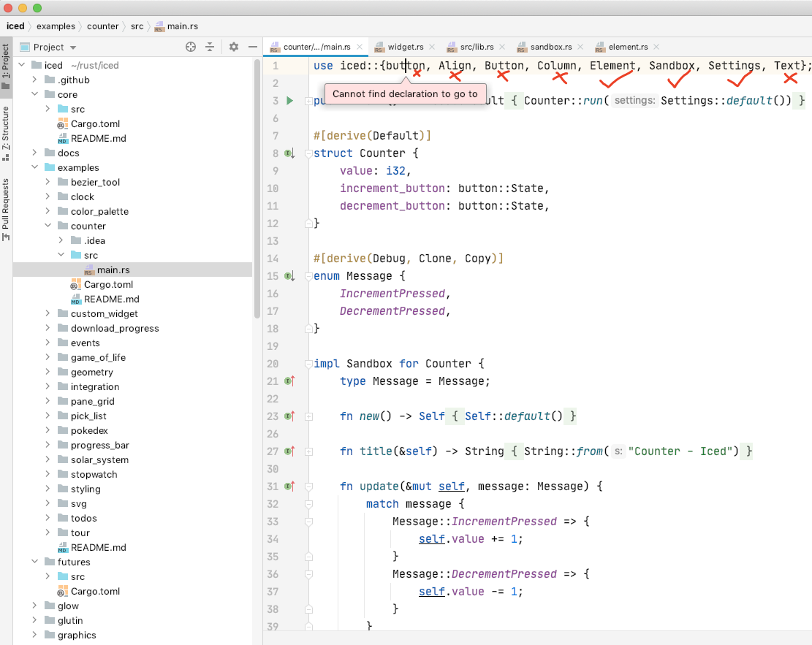Click the src breadcrumb

coord(137,26)
